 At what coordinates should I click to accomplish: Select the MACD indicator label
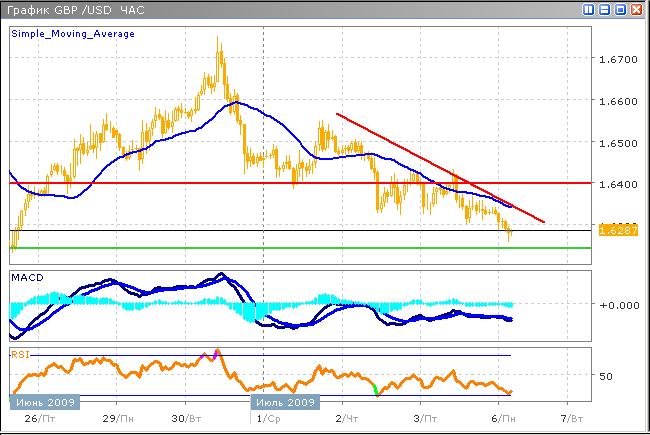(x=27, y=277)
